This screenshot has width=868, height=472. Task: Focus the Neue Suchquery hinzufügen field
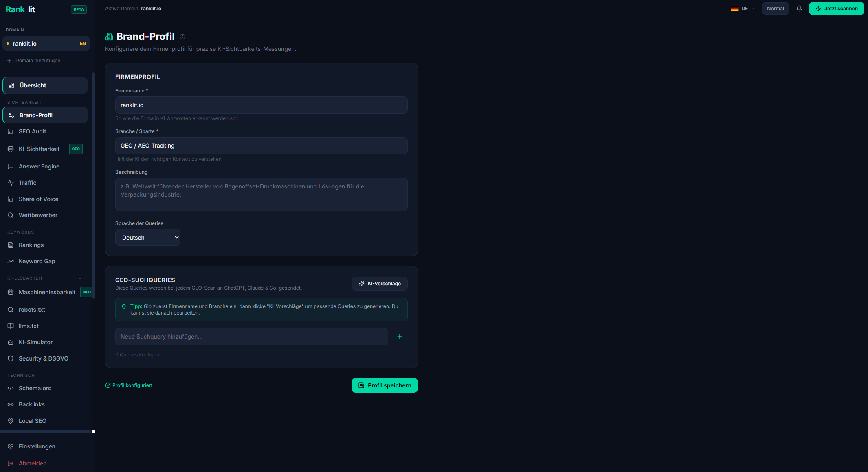(251, 337)
